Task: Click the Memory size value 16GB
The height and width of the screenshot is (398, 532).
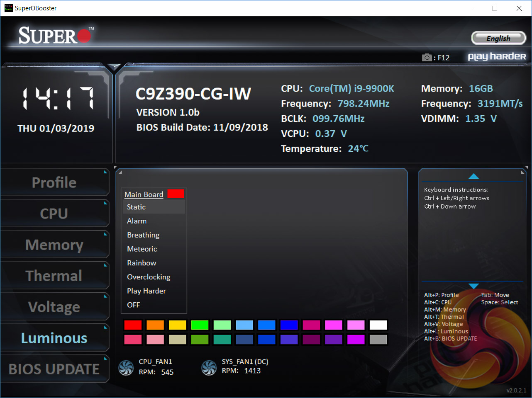Action: [481, 89]
